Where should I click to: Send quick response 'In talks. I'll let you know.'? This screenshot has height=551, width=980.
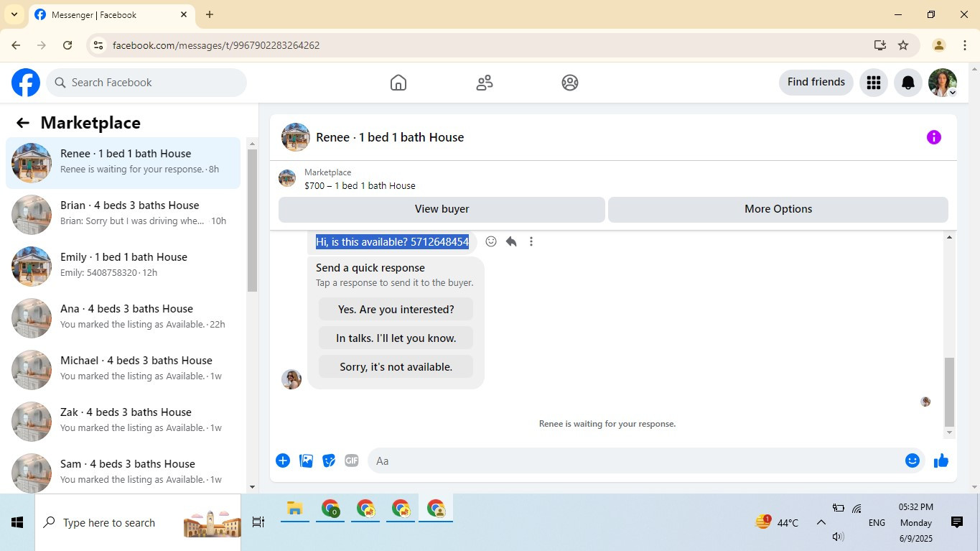tap(396, 338)
